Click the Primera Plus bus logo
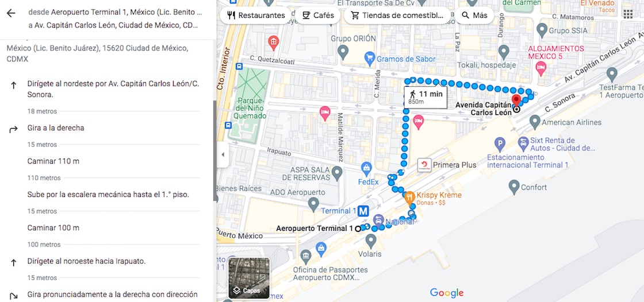 424,165
